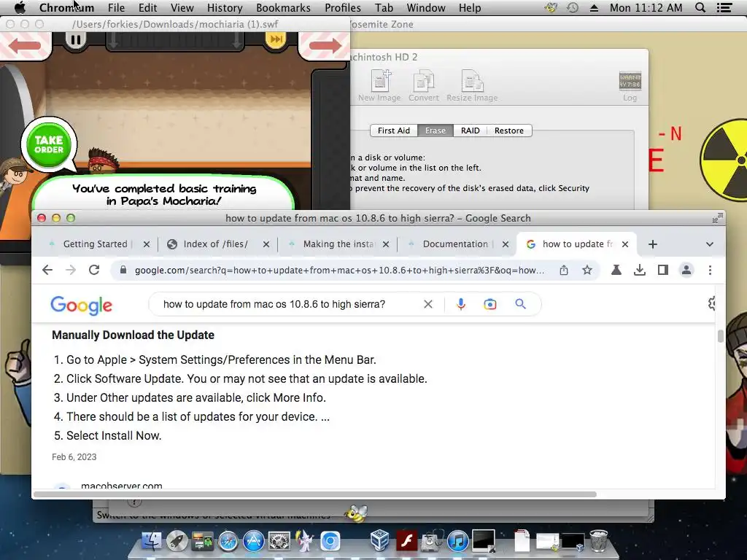Open the Bookmarks menu
The height and width of the screenshot is (560, 747).
point(284,7)
